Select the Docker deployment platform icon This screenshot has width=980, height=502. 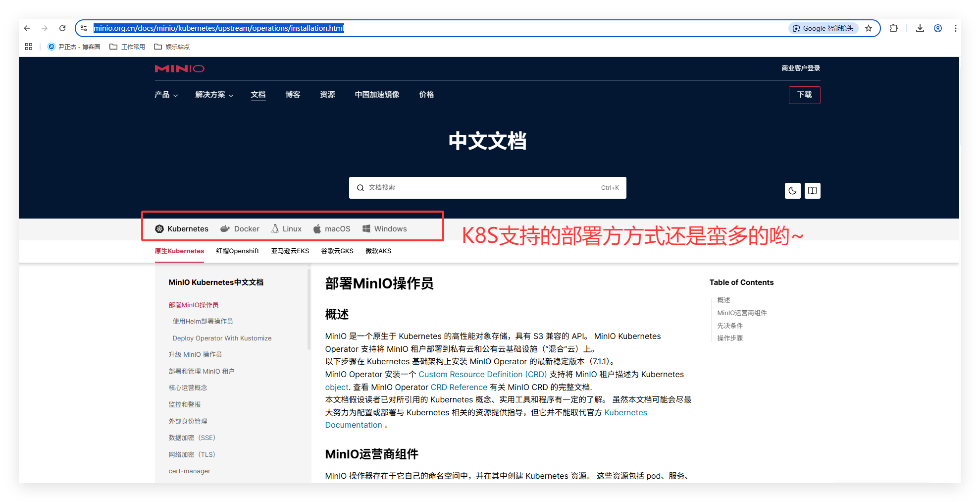(226, 228)
